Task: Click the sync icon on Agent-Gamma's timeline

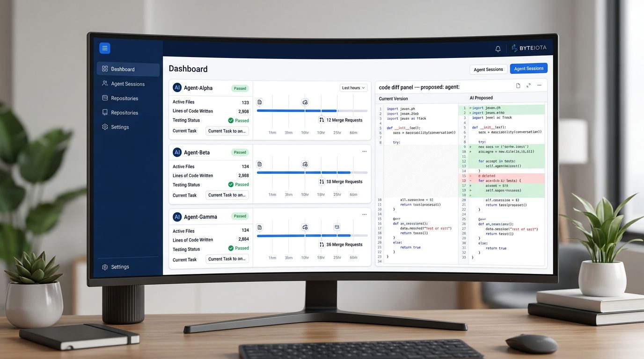Action: [x=305, y=227]
